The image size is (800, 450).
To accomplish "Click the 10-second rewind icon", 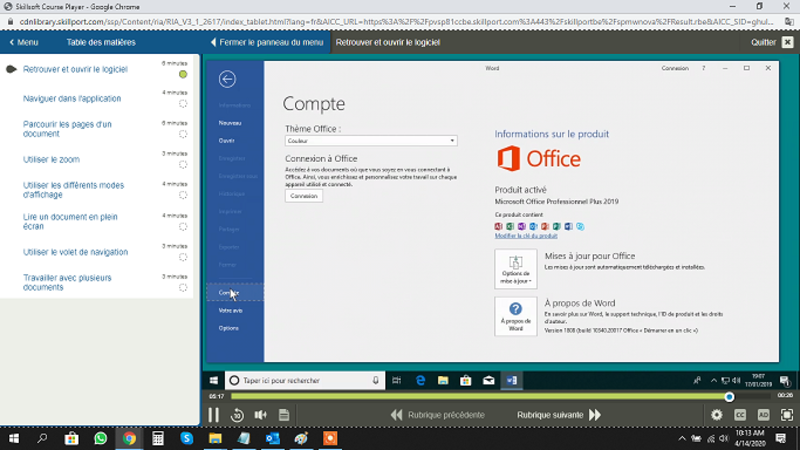I will (237, 415).
